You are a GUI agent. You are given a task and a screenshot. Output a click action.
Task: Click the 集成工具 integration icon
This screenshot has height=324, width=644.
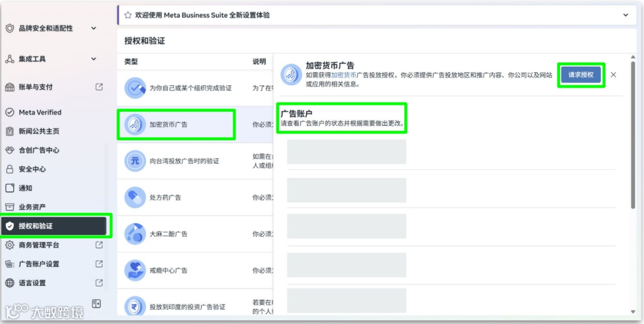[x=10, y=59]
